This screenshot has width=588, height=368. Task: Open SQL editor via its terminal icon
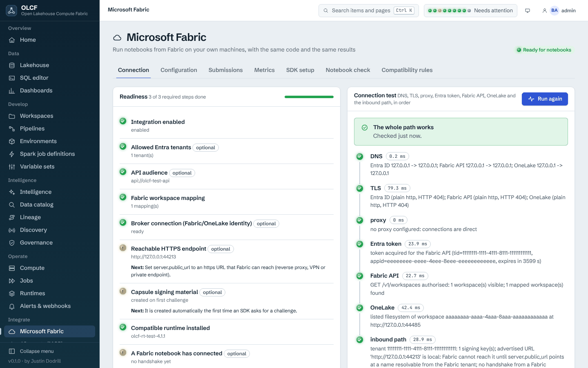[x=12, y=78]
